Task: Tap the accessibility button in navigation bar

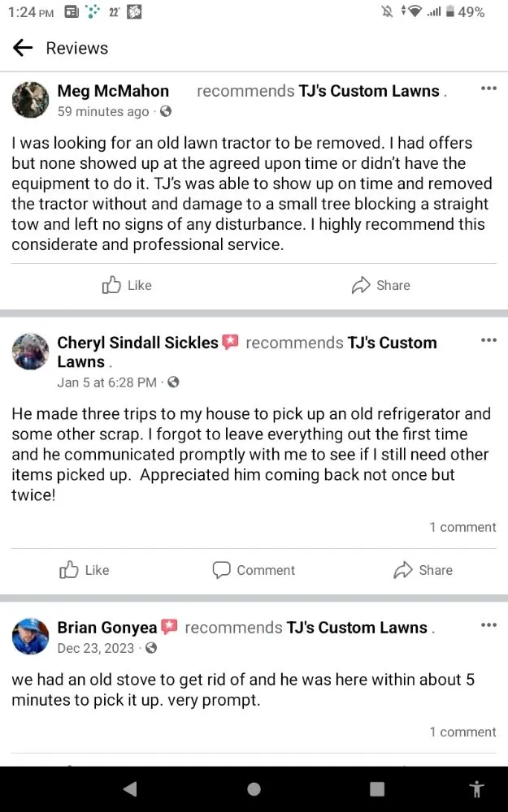Action: [x=476, y=788]
